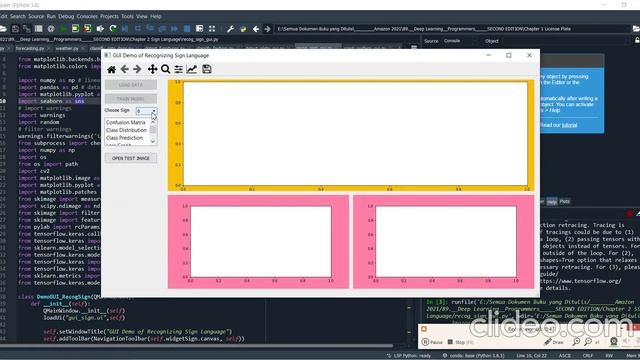The height and width of the screenshot is (360, 640).
Task: Click the conda: base (Python 3.8.3) status entry
Action: pyautogui.click(x=474, y=356)
